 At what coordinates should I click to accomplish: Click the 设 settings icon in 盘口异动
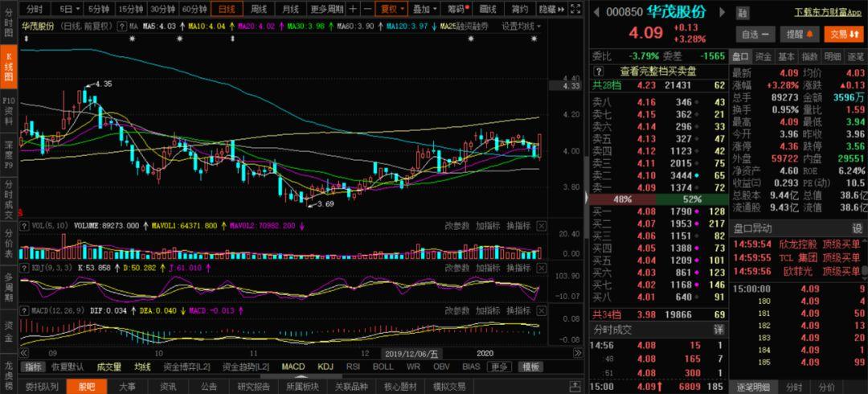pyautogui.click(x=857, y=228)
